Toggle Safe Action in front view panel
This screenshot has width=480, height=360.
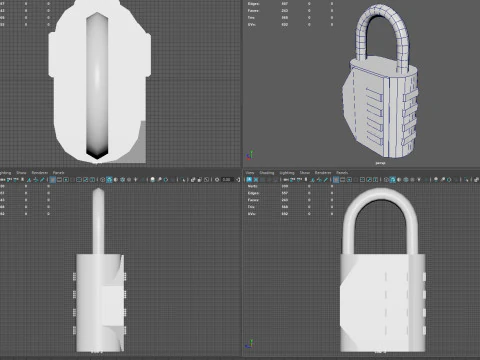point(369,179)
